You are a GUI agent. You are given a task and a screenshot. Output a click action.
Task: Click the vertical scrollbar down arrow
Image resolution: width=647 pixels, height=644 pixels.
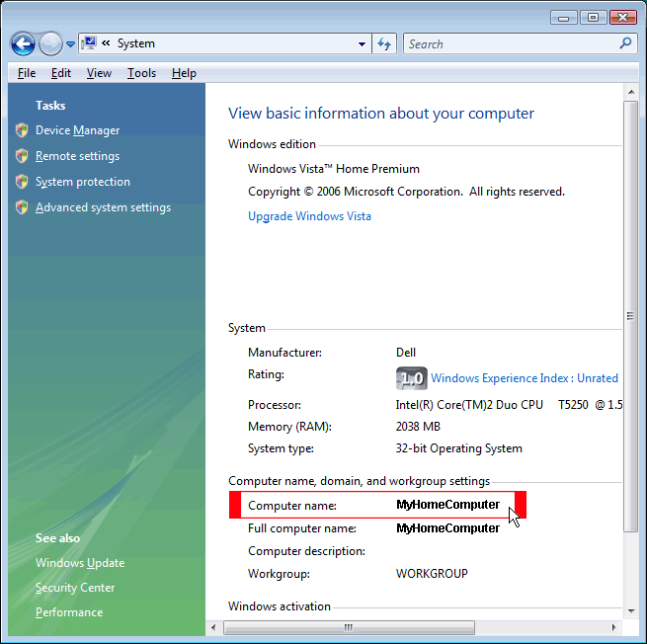click(x=631, y=611)
